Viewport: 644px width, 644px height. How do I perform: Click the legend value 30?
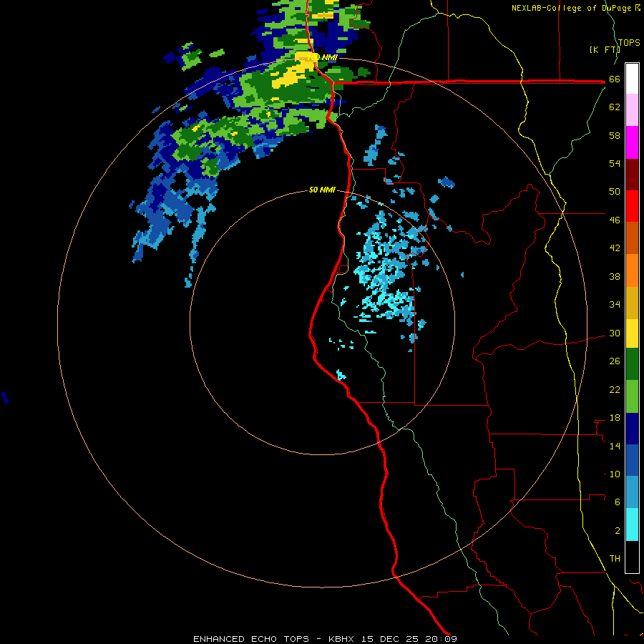pos(615,333)
